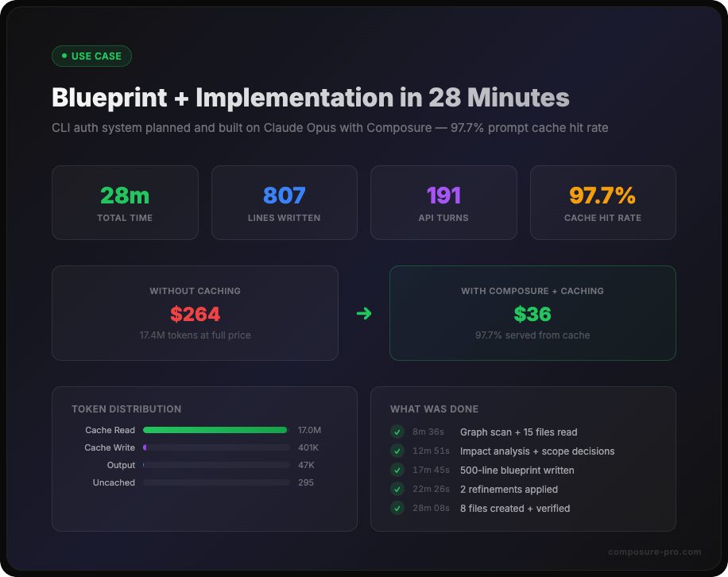Select the "$36" WITH COMPOSURE + CACHING card
The height and width of the screenshot is (577, 728).
click(532, 313)
